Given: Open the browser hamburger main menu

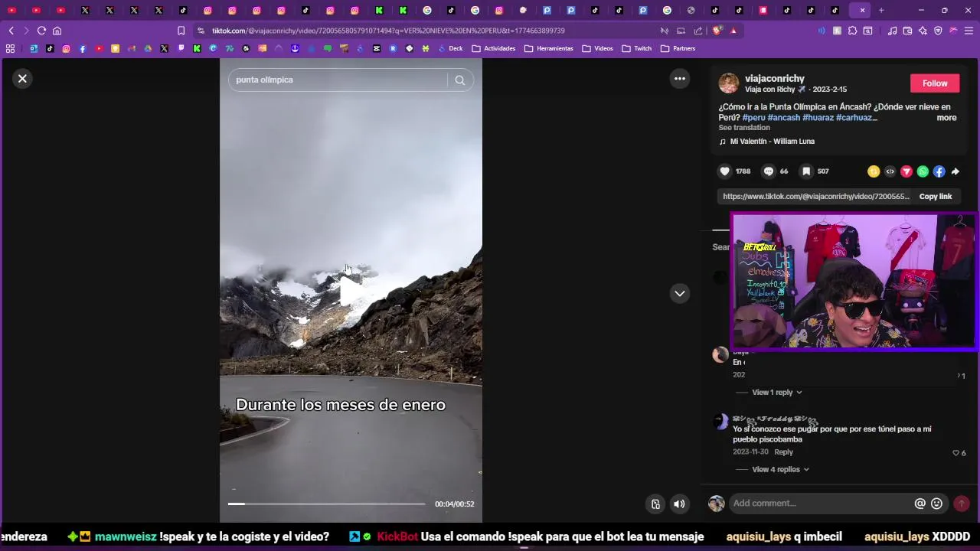Looking at the screenshot, I should tap(969, 31).
